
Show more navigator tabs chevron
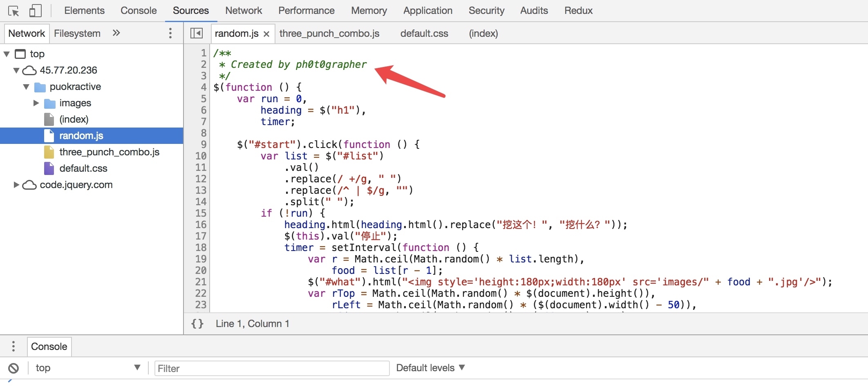[x=116, y=33]
